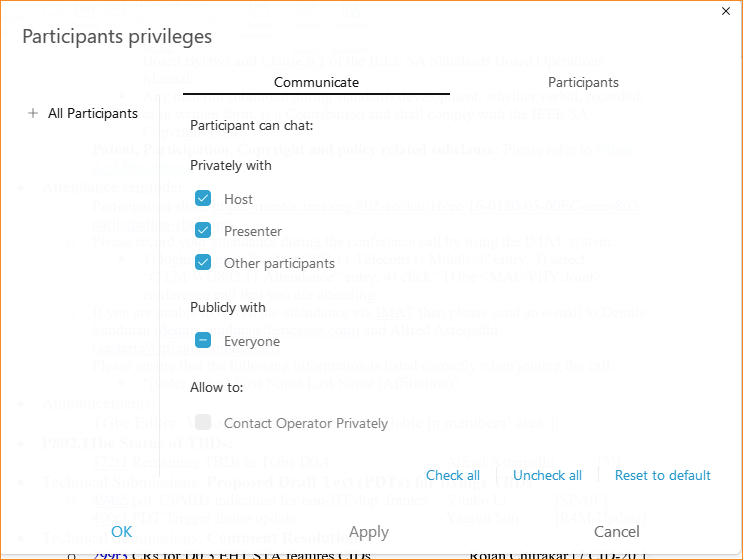743x560 pixels.
Task: Confirm with the OK button
Action: point(121,532)
